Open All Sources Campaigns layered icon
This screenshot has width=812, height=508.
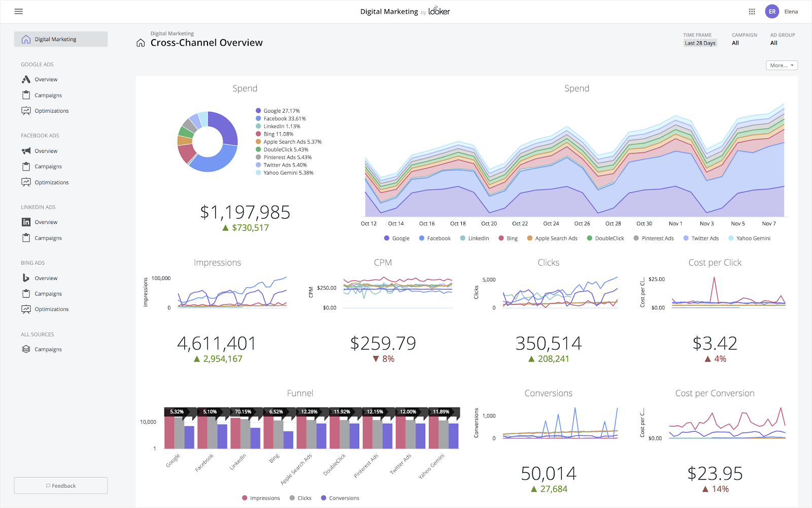25,349
